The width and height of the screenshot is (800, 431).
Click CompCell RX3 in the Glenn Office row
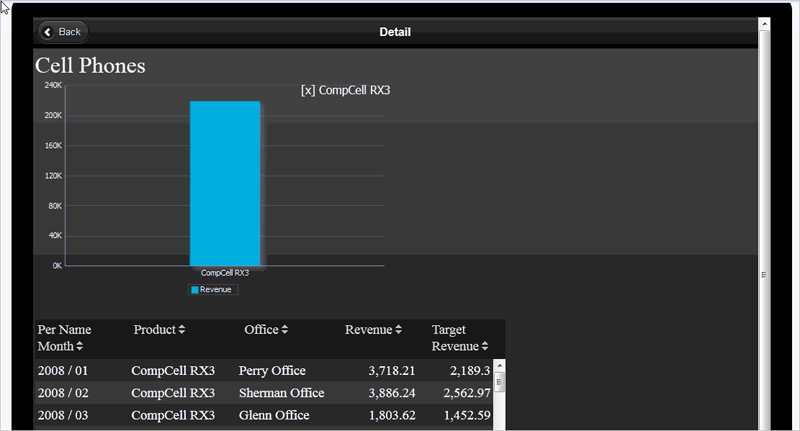coord(173,416)
